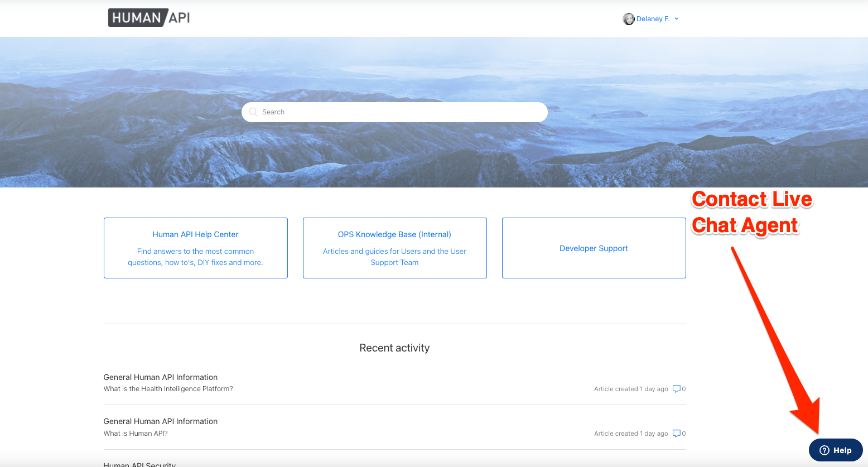Open the Developer Support category
The image size is (868, 467).
click(x=594, y=248)
